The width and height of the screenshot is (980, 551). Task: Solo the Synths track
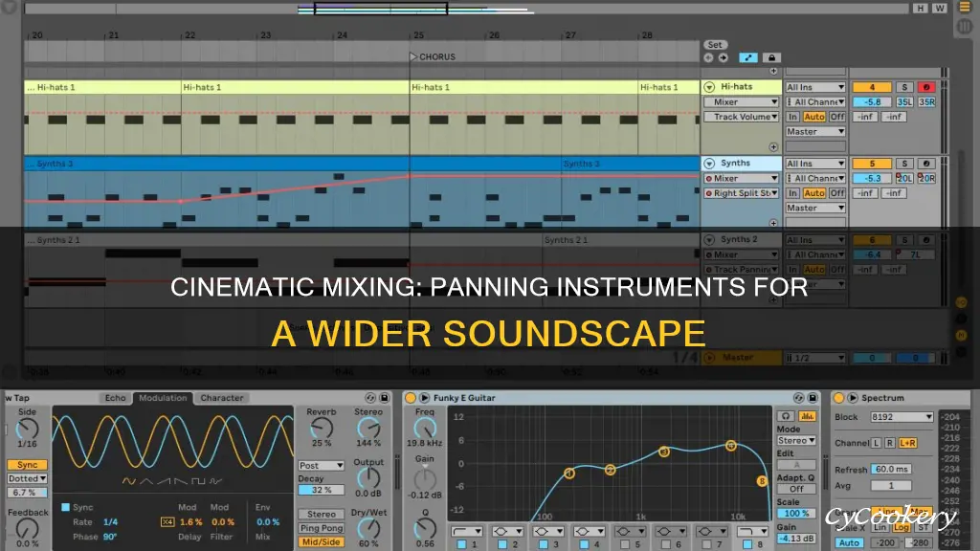coord(904,164)
